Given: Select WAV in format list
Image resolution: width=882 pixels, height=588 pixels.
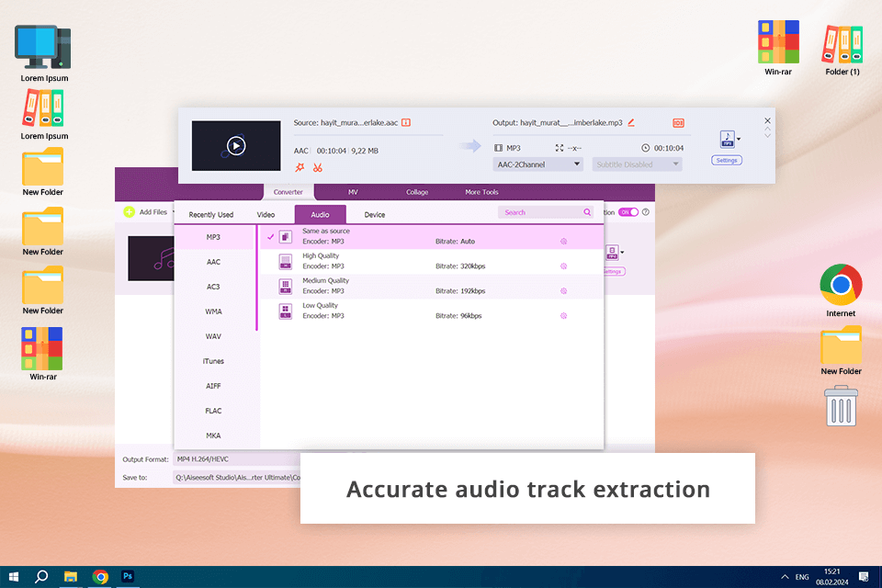Looking at the screenshot, I should [213, 336].
